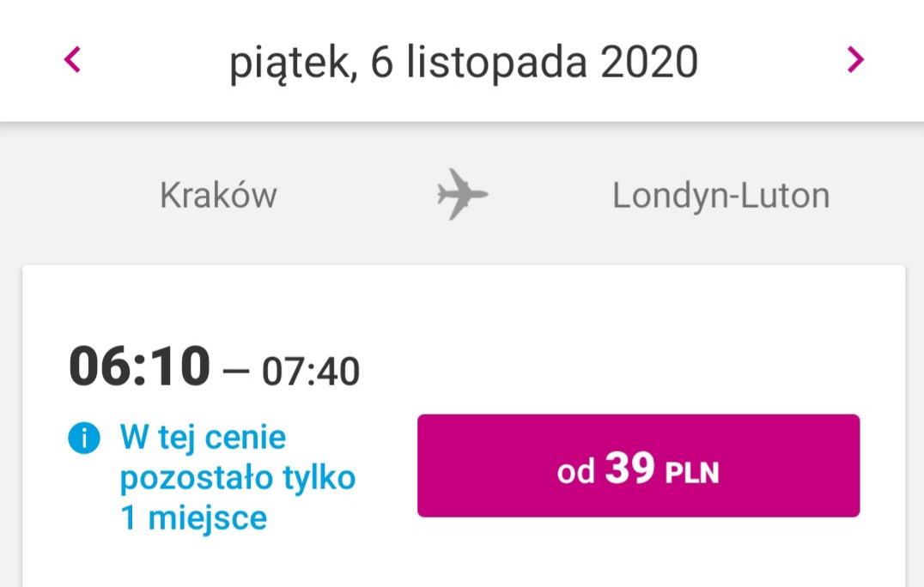Click the gray airplane route icon

click(x=463, y=194)
